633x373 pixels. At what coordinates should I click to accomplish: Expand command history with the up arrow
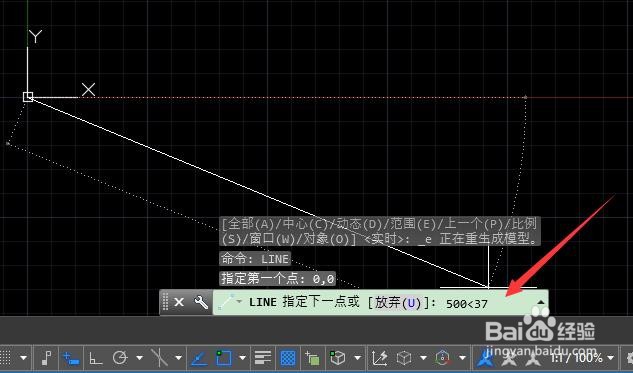(541, 302)
